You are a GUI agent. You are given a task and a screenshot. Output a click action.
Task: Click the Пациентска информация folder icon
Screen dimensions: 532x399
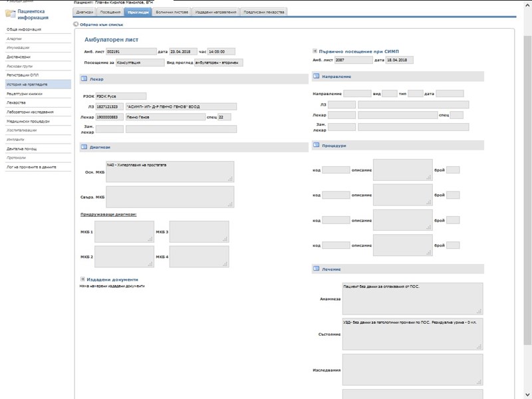point(11,14)
